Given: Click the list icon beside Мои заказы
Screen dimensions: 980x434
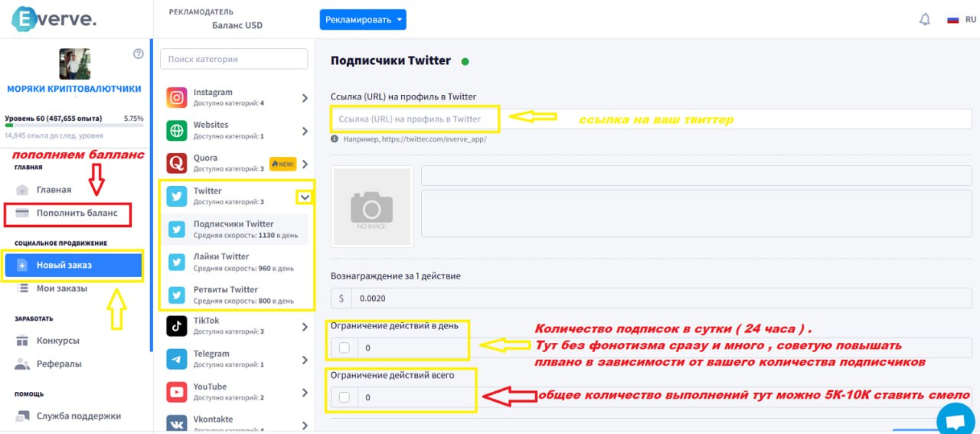Looking at the screenshot, I should 22,288.
